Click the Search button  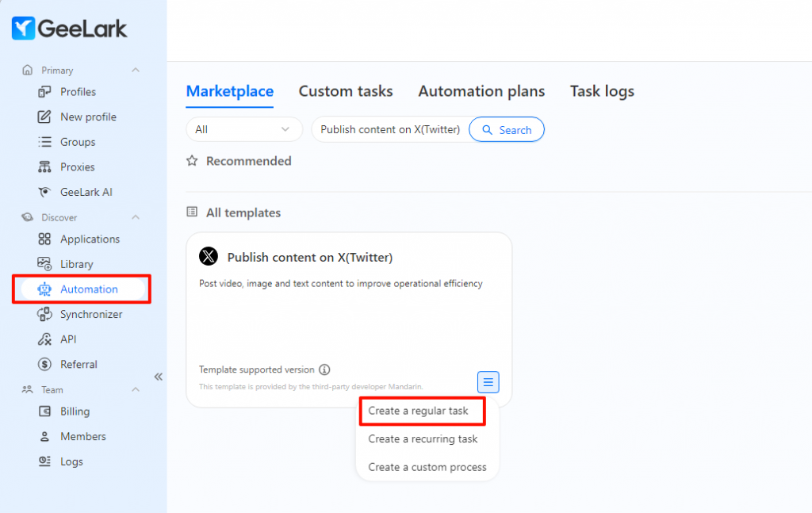[507, 129]
